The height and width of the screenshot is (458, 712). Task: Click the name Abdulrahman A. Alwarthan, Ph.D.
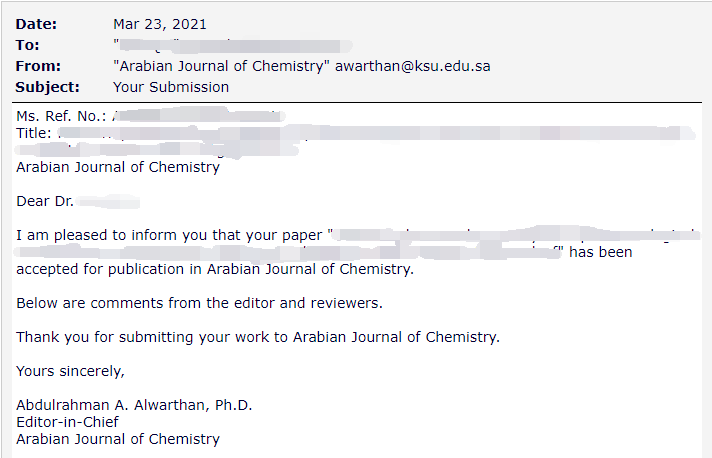pyautogui.click(x=134, y=405)
